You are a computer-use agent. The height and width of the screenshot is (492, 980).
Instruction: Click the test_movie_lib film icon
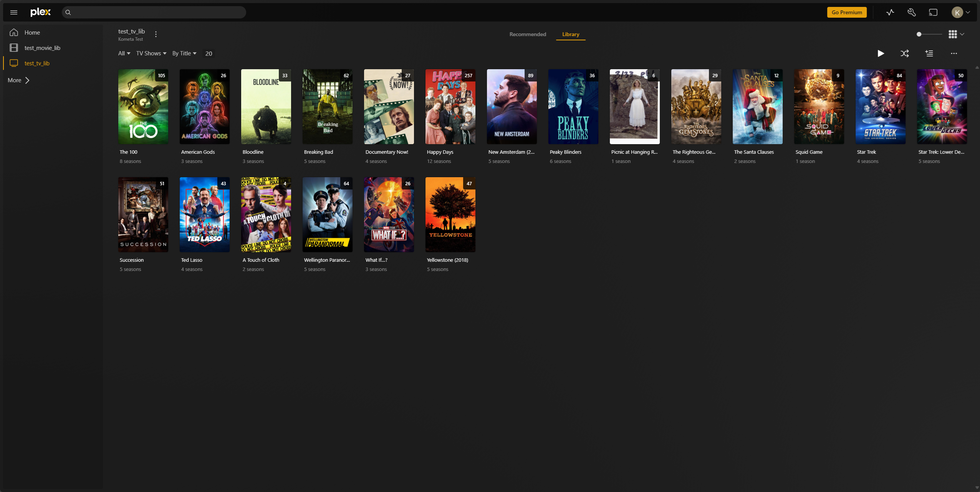[x=14, y=48]
